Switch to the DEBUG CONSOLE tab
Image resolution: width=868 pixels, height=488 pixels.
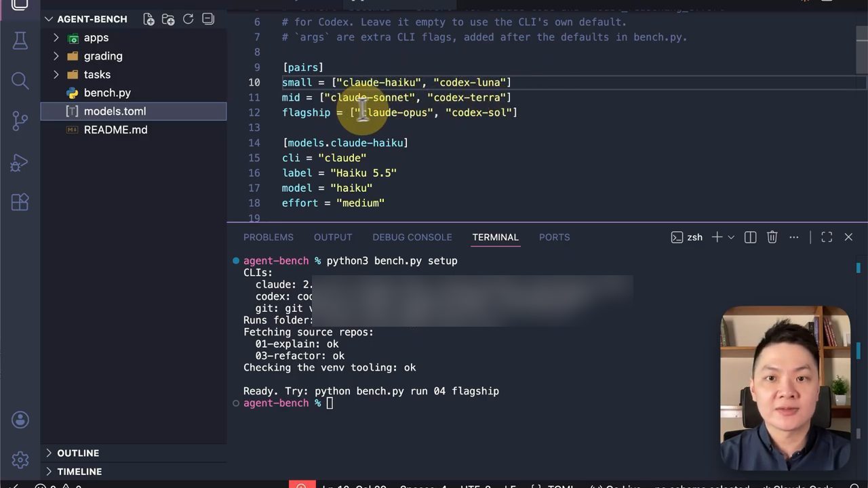412,237
